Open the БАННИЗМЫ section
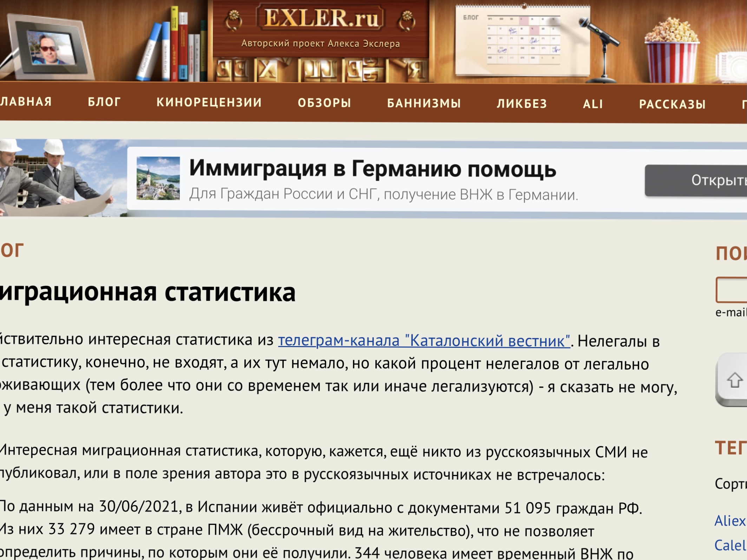This screenshot has height=560, width=747. pyautogui.click(x=424, y=103)
